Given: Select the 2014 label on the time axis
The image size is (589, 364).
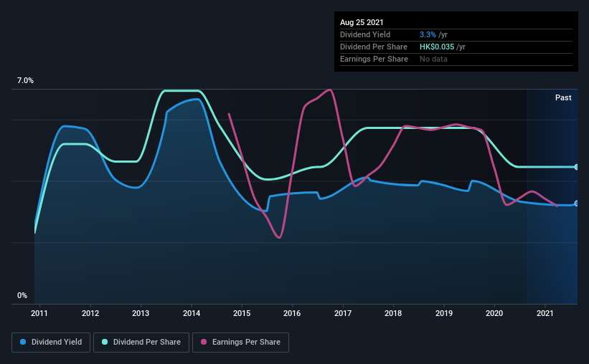Looking at the screenshot, I should 192,313.
